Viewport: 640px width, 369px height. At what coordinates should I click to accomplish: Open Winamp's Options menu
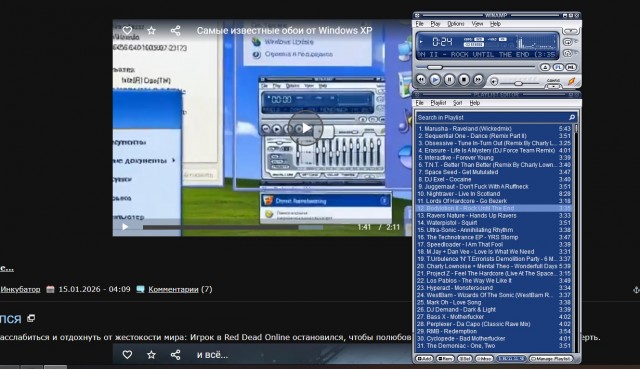[456, 24]
